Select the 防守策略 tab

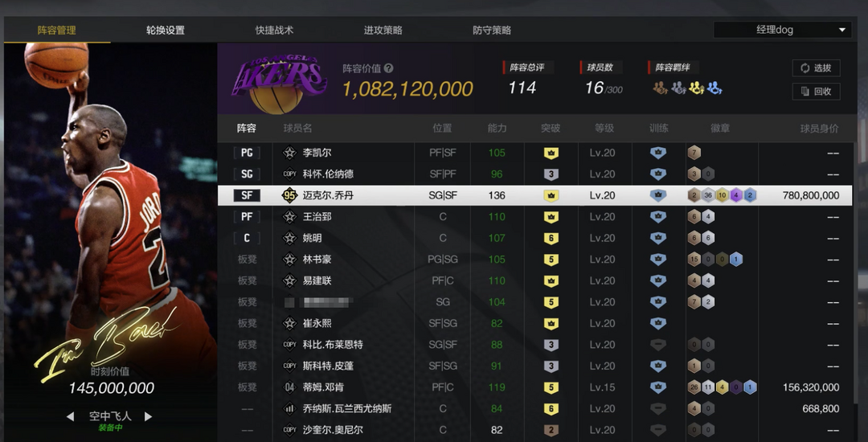point(492,30)
